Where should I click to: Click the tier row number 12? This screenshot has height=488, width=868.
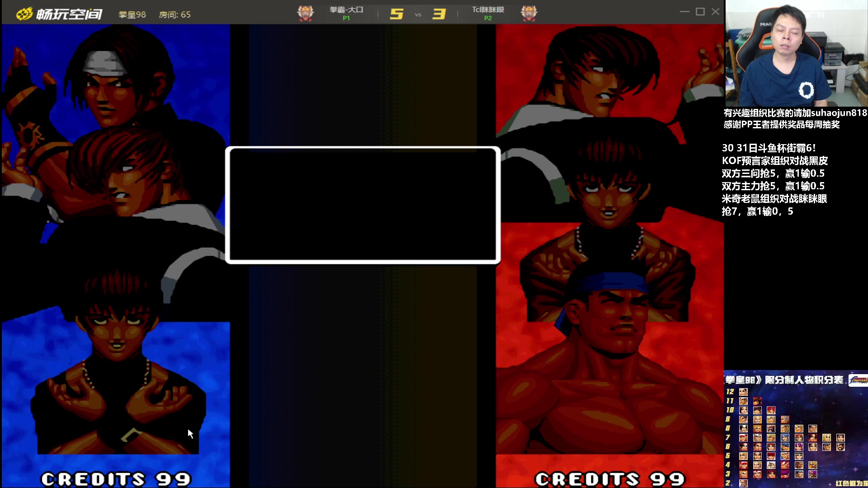(730, 392)
